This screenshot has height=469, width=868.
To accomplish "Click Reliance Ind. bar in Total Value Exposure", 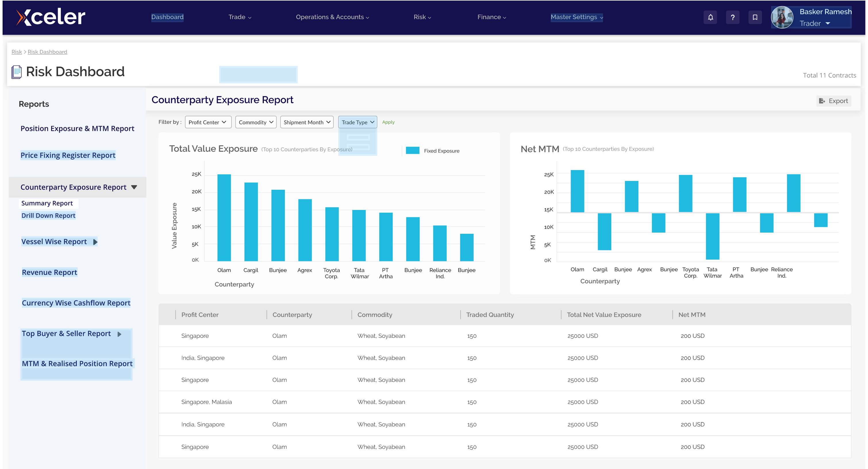I will (440, 243).
